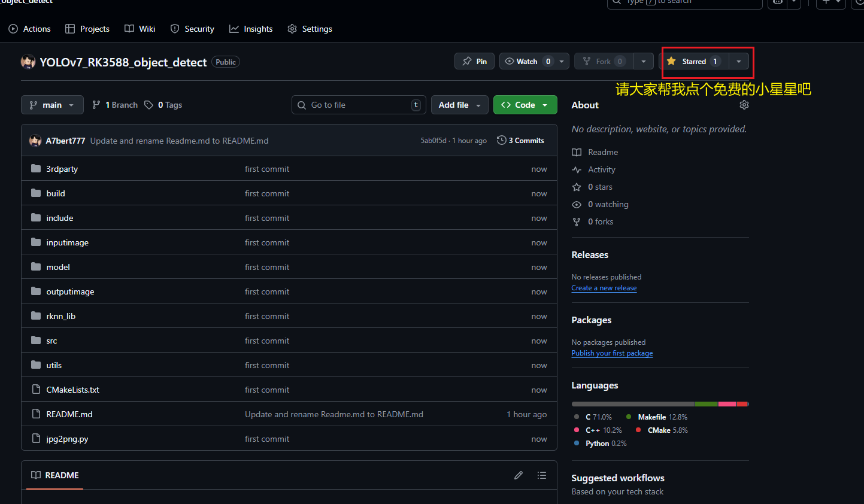Open the src folder
The width and height of the screenshot is (864, 504).
tap(52, 341)
